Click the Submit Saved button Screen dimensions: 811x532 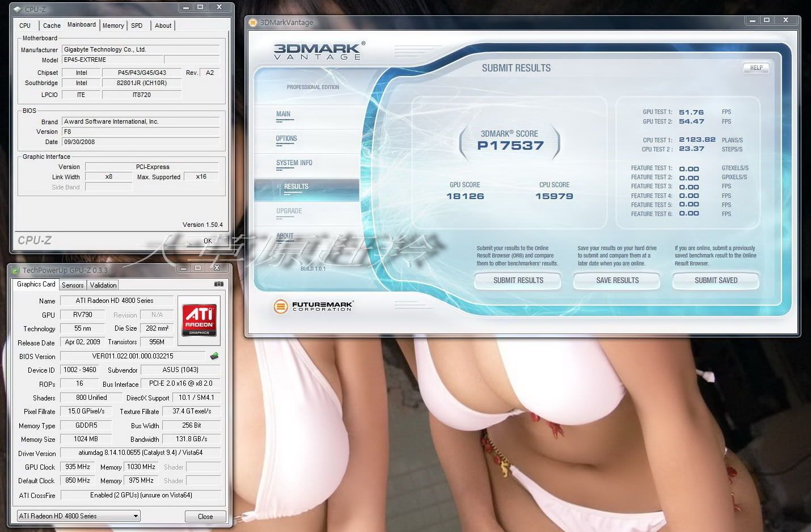point(716,281)
